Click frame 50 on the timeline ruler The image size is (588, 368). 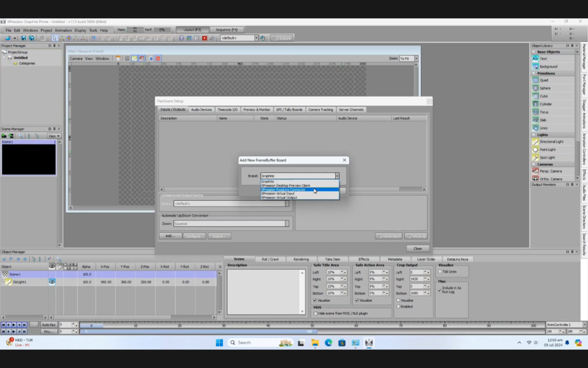[312, 325]
